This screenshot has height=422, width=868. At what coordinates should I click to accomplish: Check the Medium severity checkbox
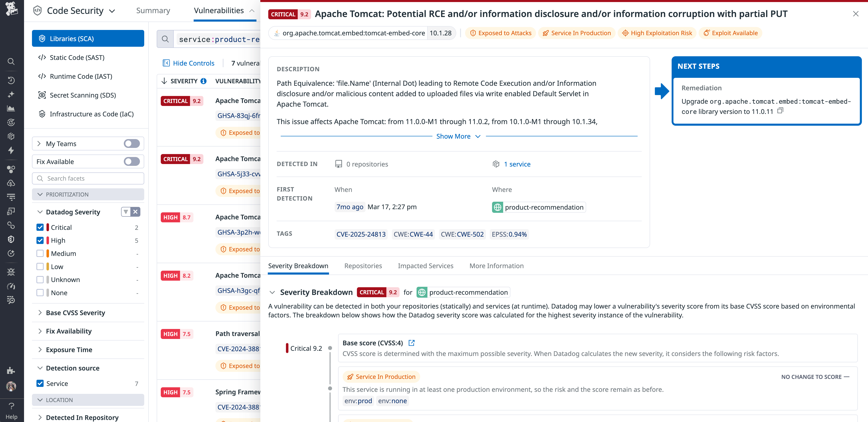click(40, 253)
